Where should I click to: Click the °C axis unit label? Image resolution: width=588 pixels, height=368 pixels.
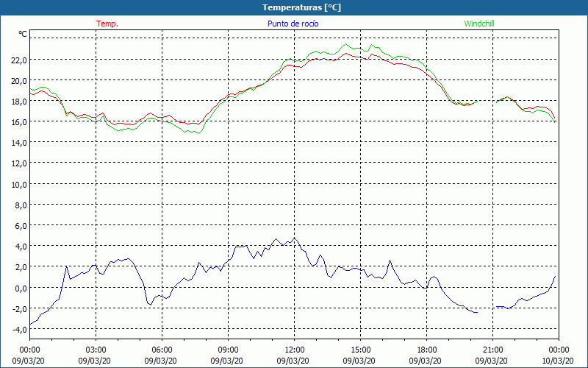click(23, 34)
